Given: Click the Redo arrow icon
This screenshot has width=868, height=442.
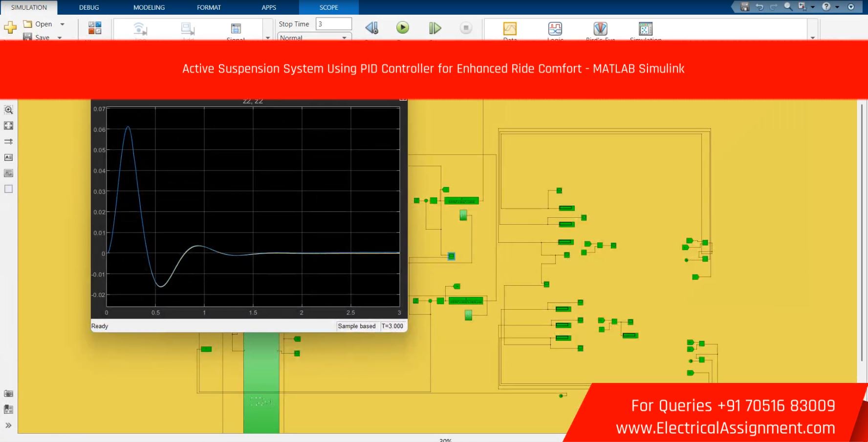Looking at the screenshot, I should point(773,7).
